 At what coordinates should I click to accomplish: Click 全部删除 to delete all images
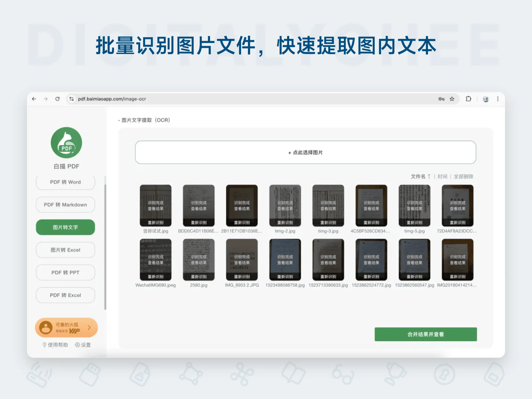coord(464,176)
